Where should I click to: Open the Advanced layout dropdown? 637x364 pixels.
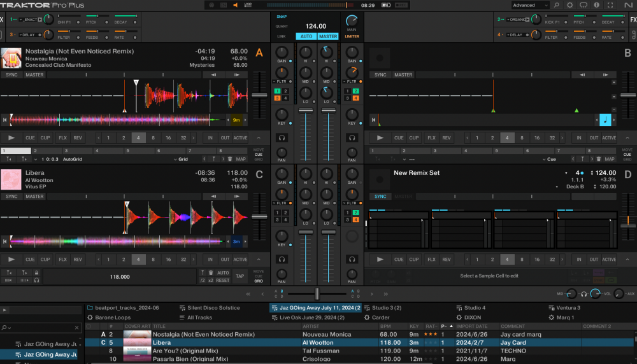530,5
